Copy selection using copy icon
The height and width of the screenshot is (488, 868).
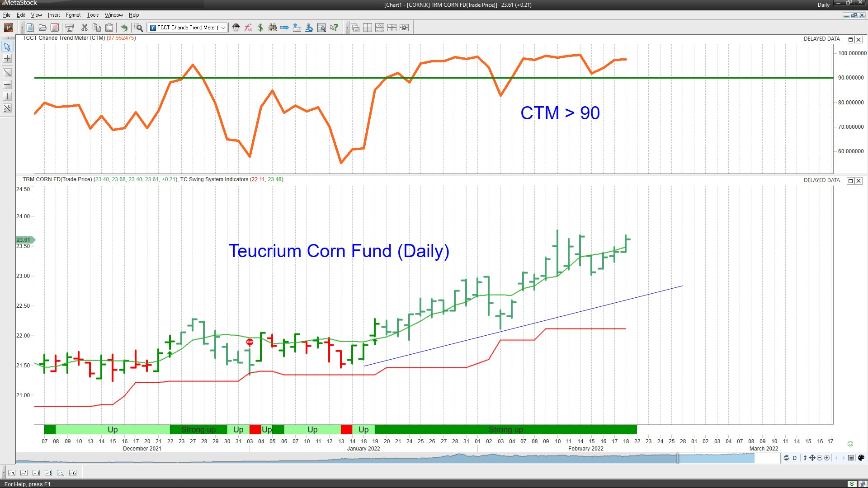click(x=97, y=28)
